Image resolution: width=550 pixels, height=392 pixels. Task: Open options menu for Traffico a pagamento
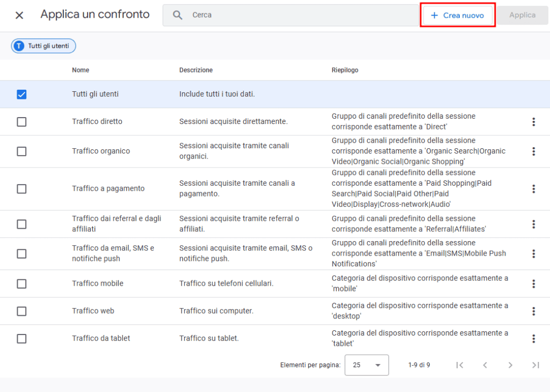pyautogui.click(x=533, y=189)
